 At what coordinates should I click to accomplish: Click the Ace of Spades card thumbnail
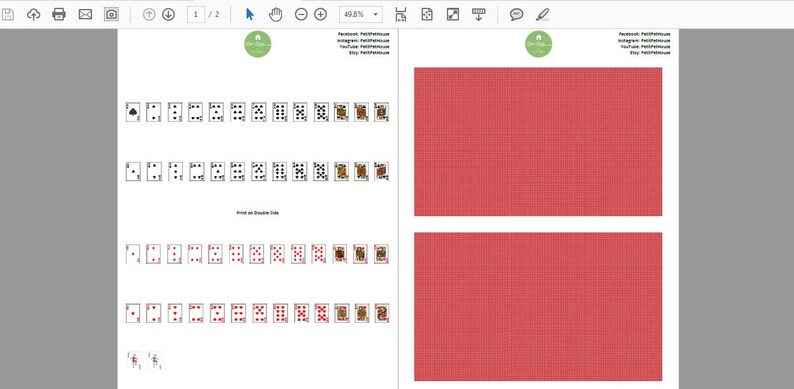tap(133, 112)
